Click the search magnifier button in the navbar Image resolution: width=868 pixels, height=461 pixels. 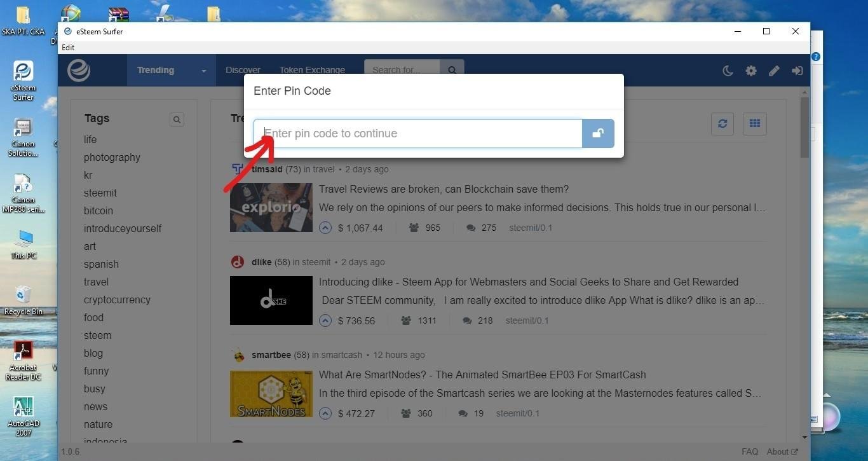[x=452, y=71]
